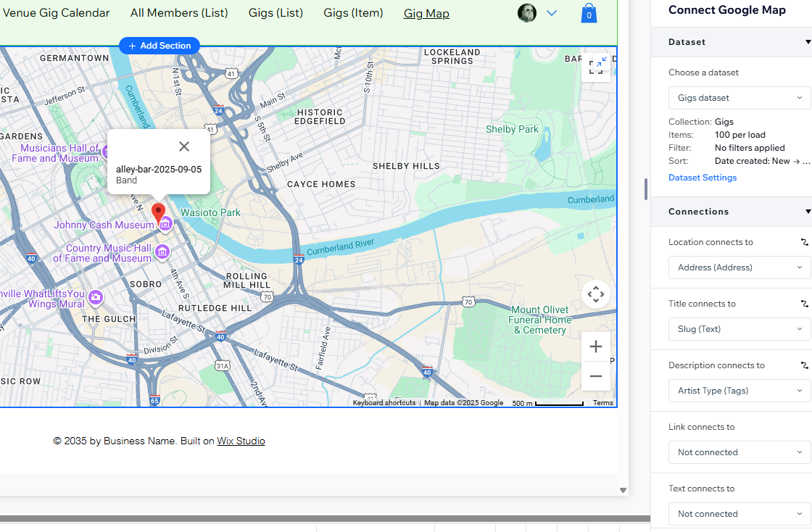This screenshot has width=812, height=532.
Task: Collapse the Connections section arrow
Action: 808,212
